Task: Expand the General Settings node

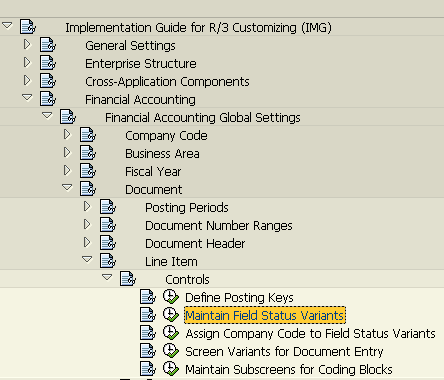Action: point(27,44)
